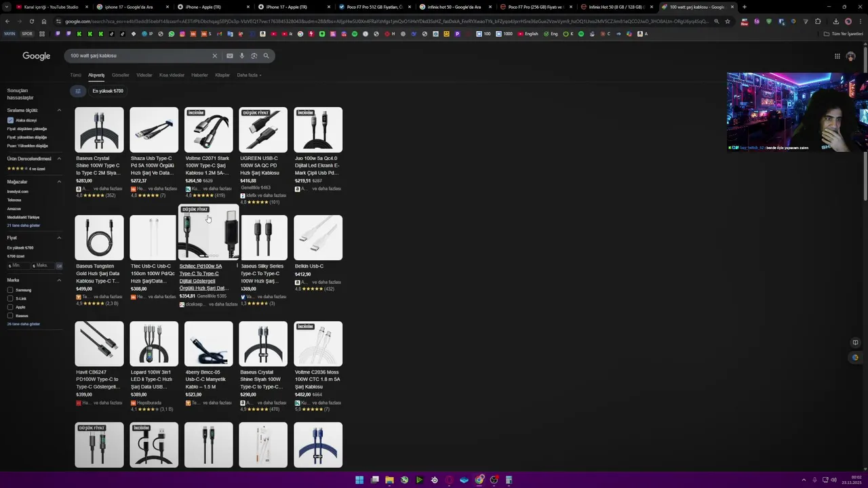Open browser home button
Image resolution: width=868 pixels, height=488 pixels.
click(x=43, y=21)
